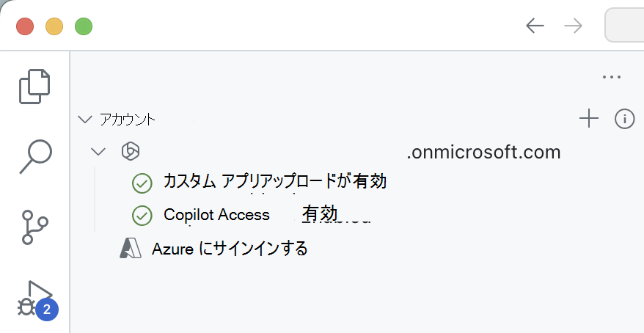Click the check icon beside Copilot Access
Screen dimensions: 644x333
[142, 216]
